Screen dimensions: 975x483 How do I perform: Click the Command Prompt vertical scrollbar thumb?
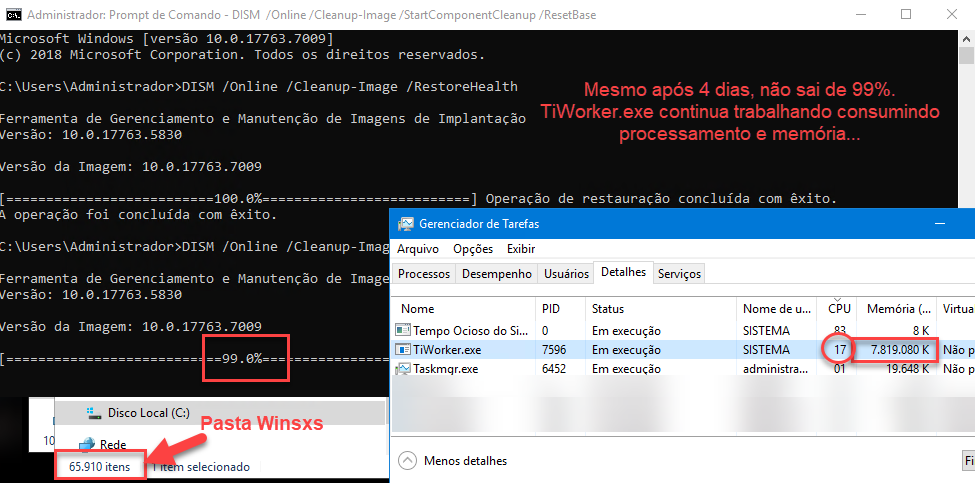[x=966, y=56]
